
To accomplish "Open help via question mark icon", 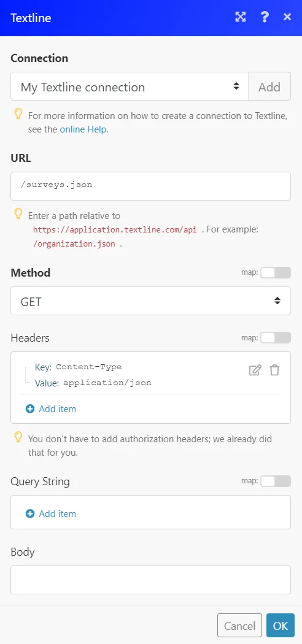I will 265,17.
